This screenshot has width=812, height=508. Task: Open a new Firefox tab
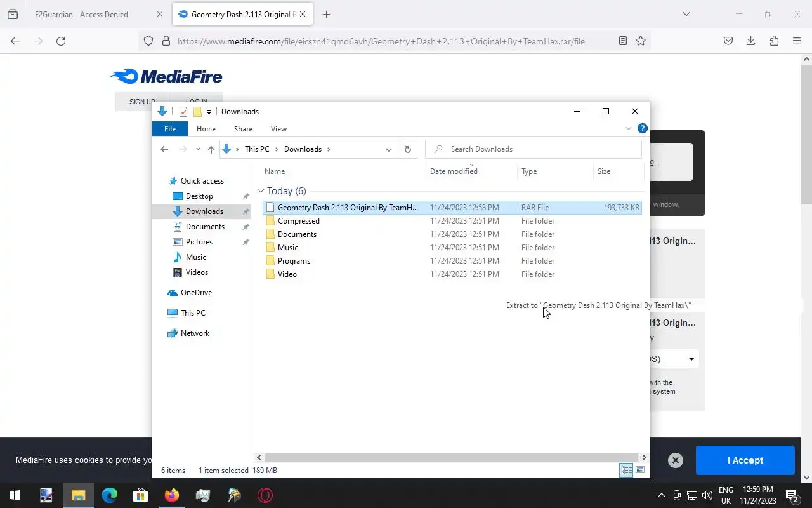click(326, 14)
